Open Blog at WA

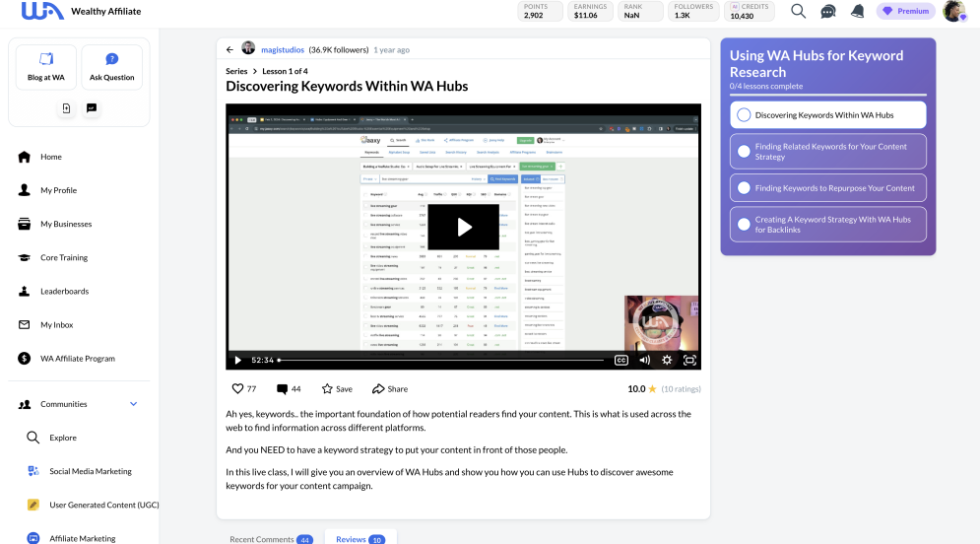(x=46, y=67)
